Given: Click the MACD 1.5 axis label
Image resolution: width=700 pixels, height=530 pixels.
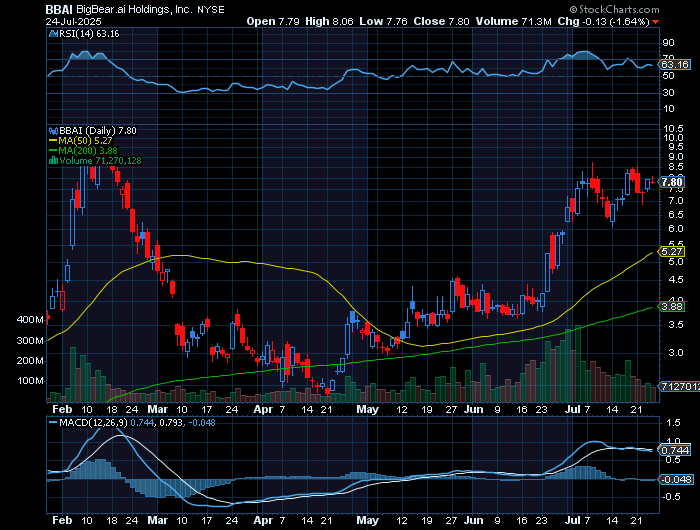Looking at the screenshot, I should [674, 422].
